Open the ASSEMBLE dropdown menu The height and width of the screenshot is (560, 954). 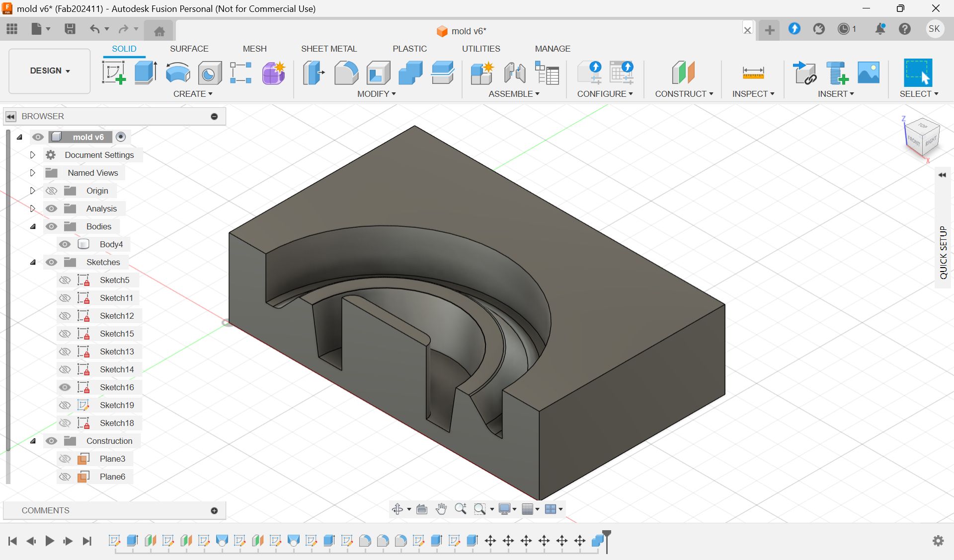click(514, 94)
